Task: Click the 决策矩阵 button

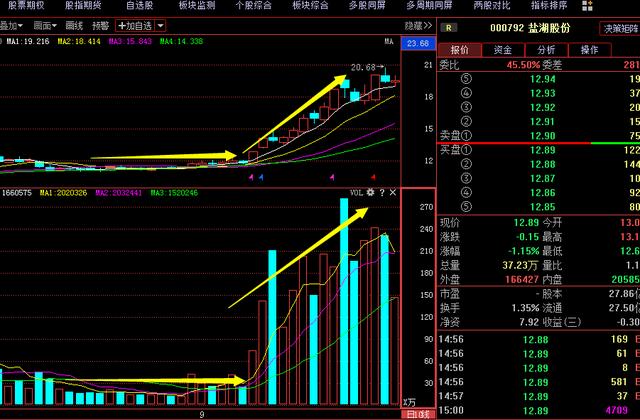Action: [x=620, y=28]
